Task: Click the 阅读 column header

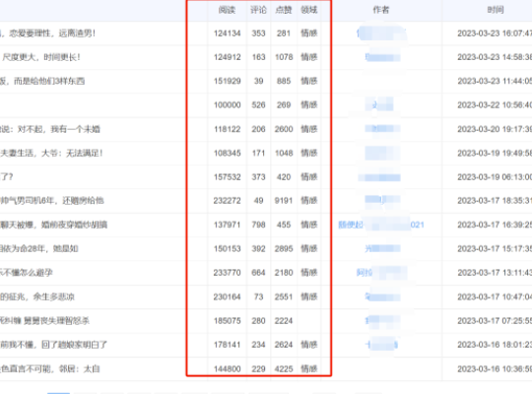Action: (x=227, y=10)
